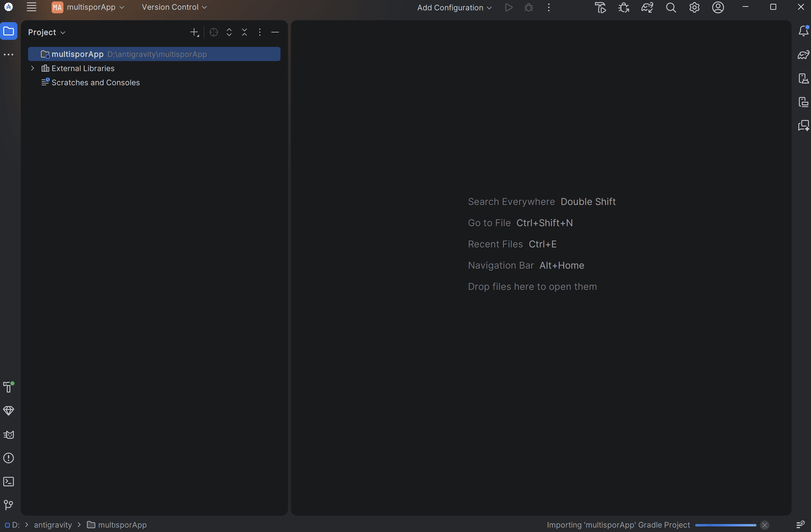Open Version Control menu

point(174,7)
